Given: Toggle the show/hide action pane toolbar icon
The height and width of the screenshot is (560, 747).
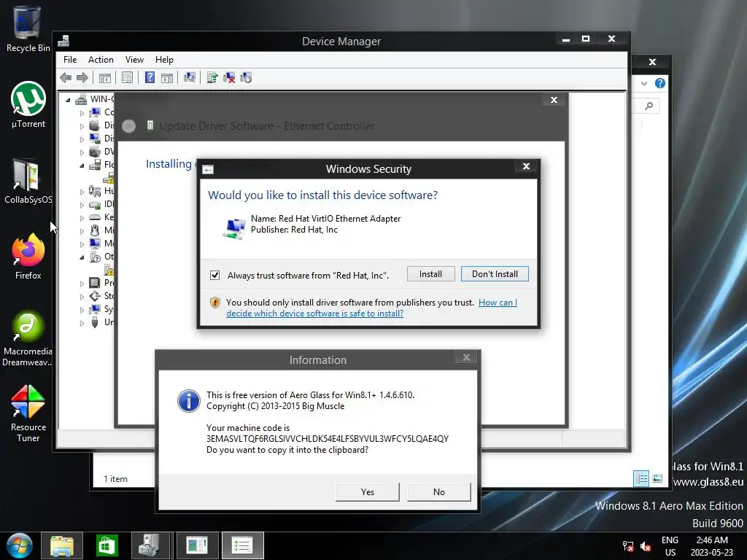Looking at the screenshot, I should click(x=167, y=77).
